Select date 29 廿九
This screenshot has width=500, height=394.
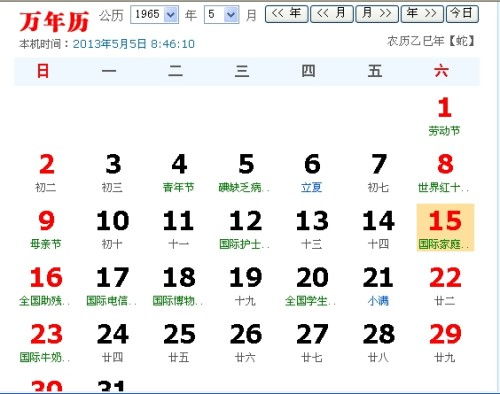(x=445, y=342)
